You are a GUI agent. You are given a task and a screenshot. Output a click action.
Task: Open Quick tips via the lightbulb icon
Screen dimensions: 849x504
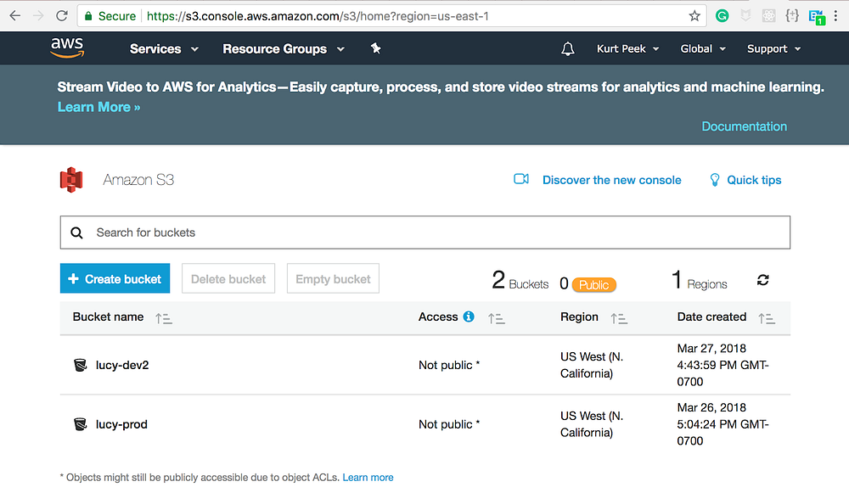715,180
